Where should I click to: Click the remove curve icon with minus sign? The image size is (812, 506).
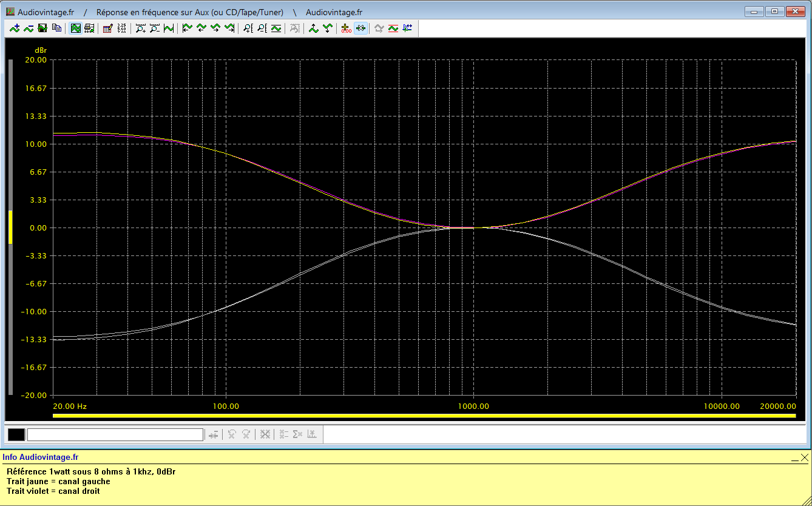point(29,28)
